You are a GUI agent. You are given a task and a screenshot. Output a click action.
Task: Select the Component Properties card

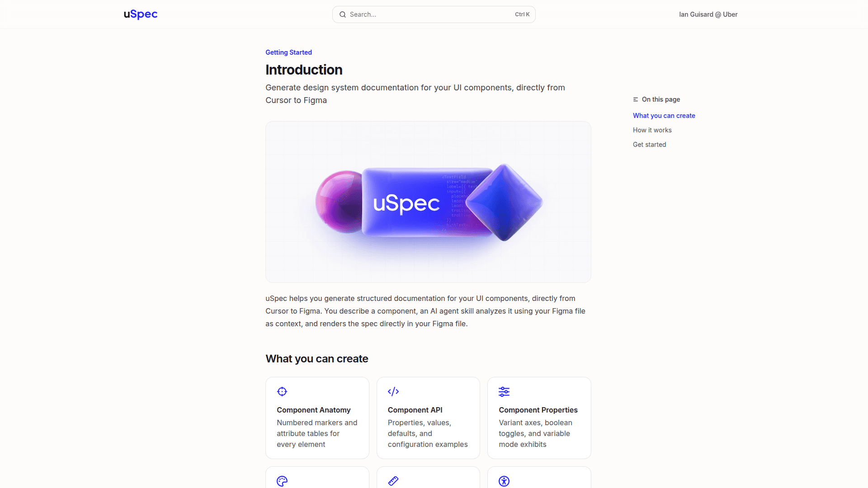pyautogui.click(x=539, y=418)
